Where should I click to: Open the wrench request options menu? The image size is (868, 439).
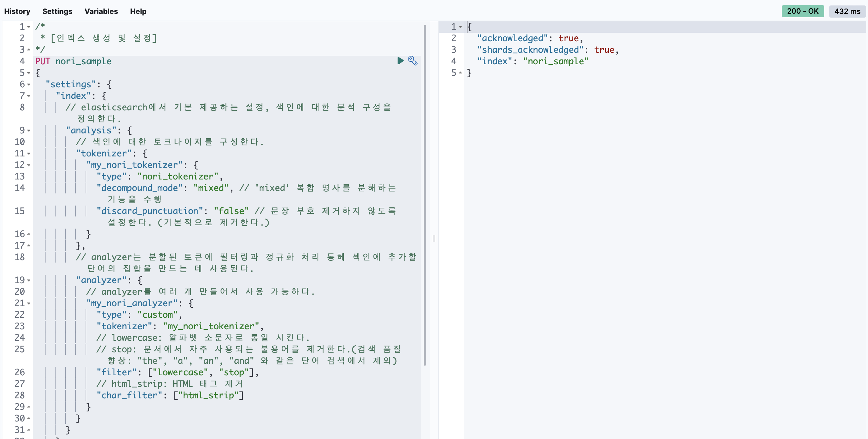tap(412, 61)
